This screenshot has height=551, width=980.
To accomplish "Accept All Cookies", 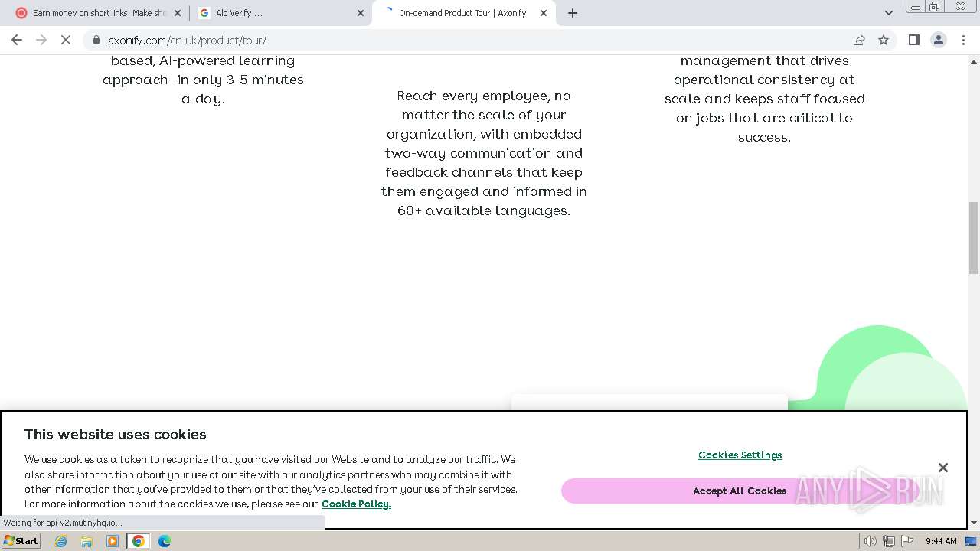I will pos(740,491).
